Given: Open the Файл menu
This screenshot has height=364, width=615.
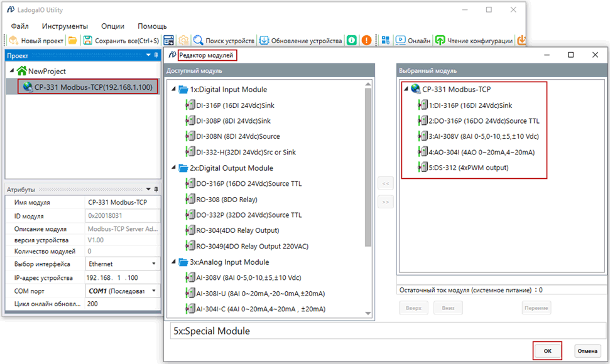Looking at the screenshot, I should (19, 26).
